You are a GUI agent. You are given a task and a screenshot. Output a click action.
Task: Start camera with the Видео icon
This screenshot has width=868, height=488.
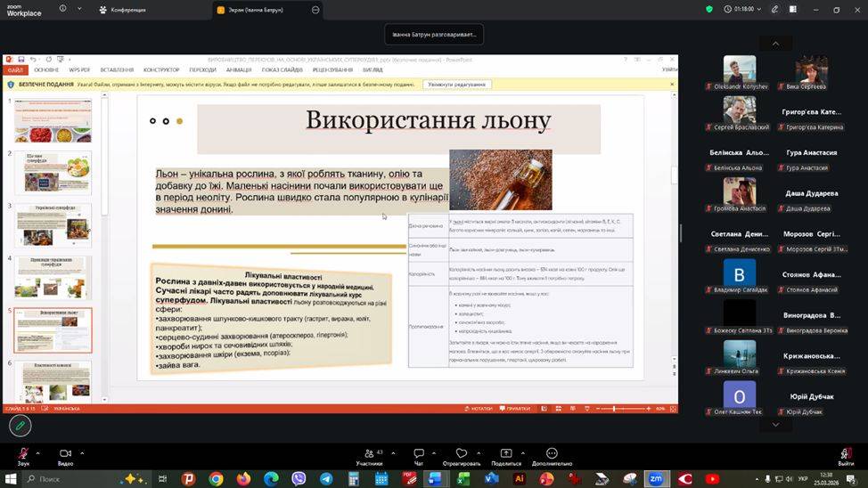coord(65,454)
